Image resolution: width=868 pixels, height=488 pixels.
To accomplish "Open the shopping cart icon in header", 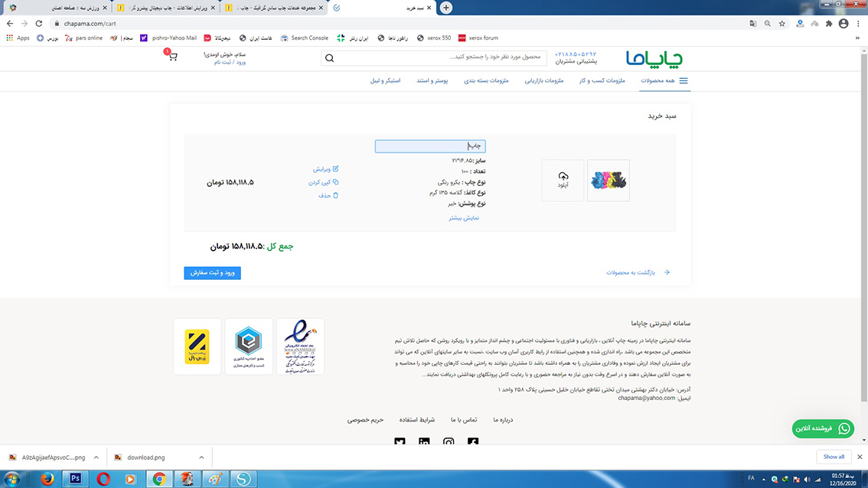I will point(172,57).
